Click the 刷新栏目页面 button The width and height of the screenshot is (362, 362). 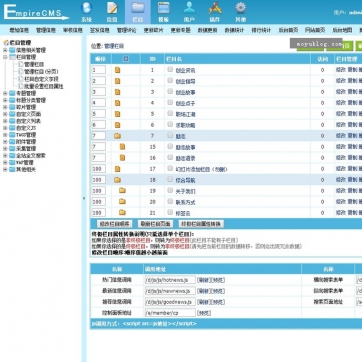point(155,224)
